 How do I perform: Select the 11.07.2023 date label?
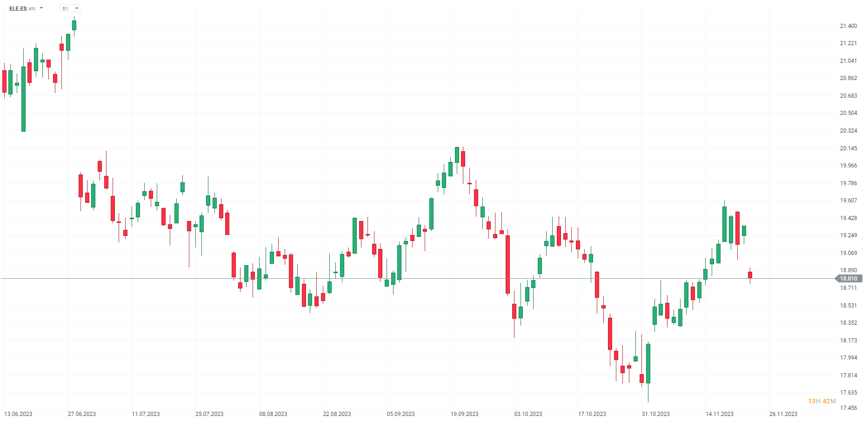pyautogui.click(x=146, y=414)
